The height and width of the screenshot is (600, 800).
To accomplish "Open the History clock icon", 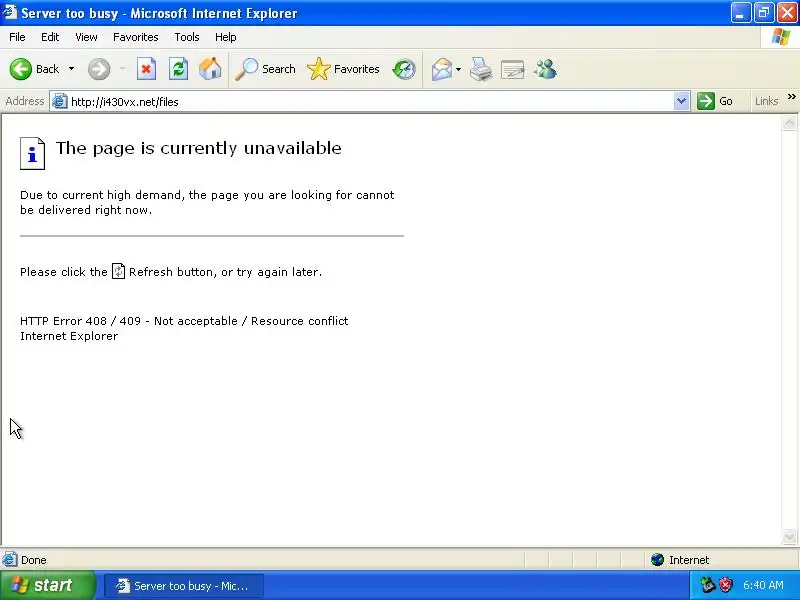I will tap(404, 69).
